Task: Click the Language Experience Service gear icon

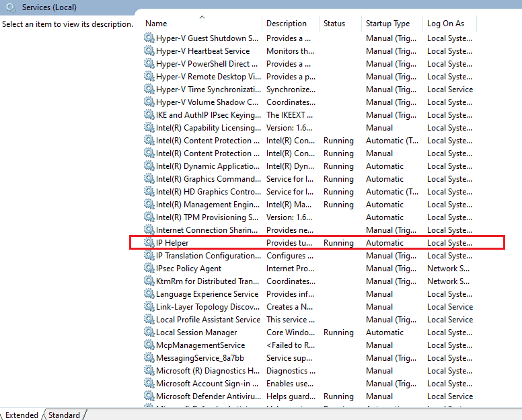Action: (149, 293)
